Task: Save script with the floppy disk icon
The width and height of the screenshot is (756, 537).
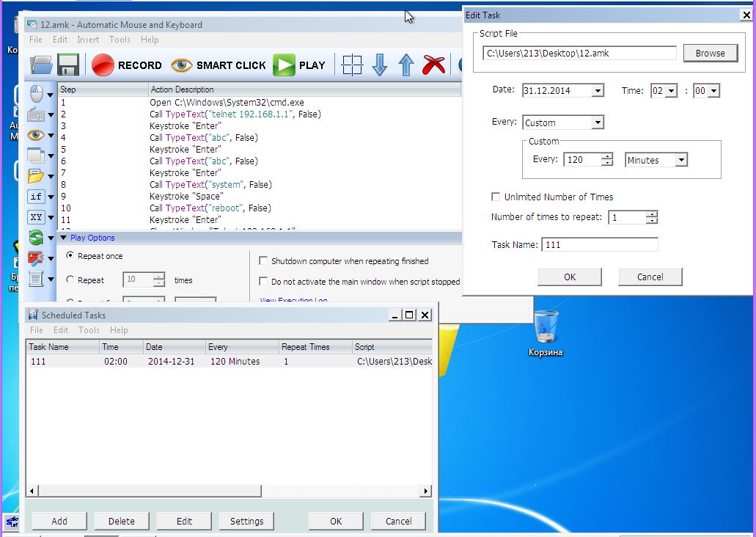Action: pyautogui.click(x=68, y=65)
